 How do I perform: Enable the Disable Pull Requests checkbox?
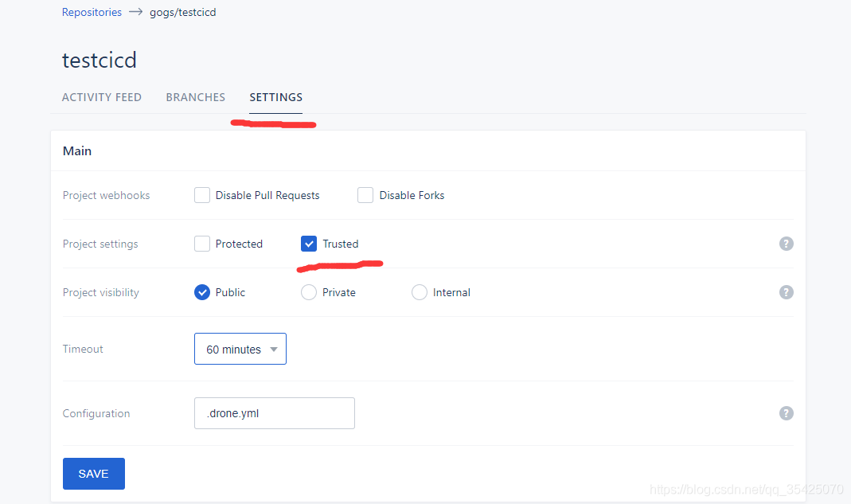coord(202,195)
